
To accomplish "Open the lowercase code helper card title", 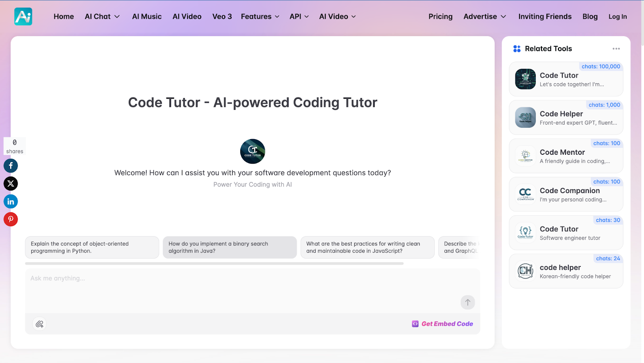I will coord(560,267).
